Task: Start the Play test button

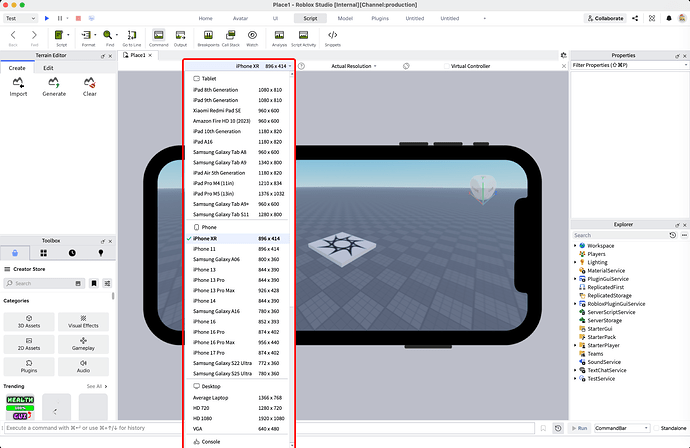Action: 47,18
